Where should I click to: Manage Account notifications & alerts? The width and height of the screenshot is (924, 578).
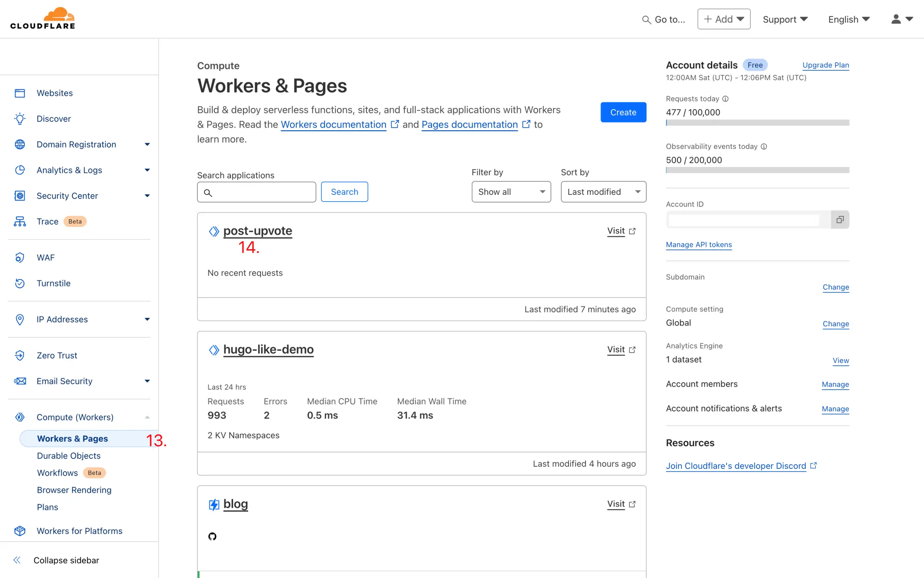(x=835, y=409)
